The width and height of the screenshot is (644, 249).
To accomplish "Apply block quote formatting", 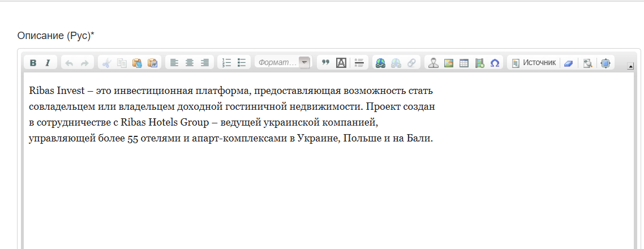I will click(x=326, y=63).
